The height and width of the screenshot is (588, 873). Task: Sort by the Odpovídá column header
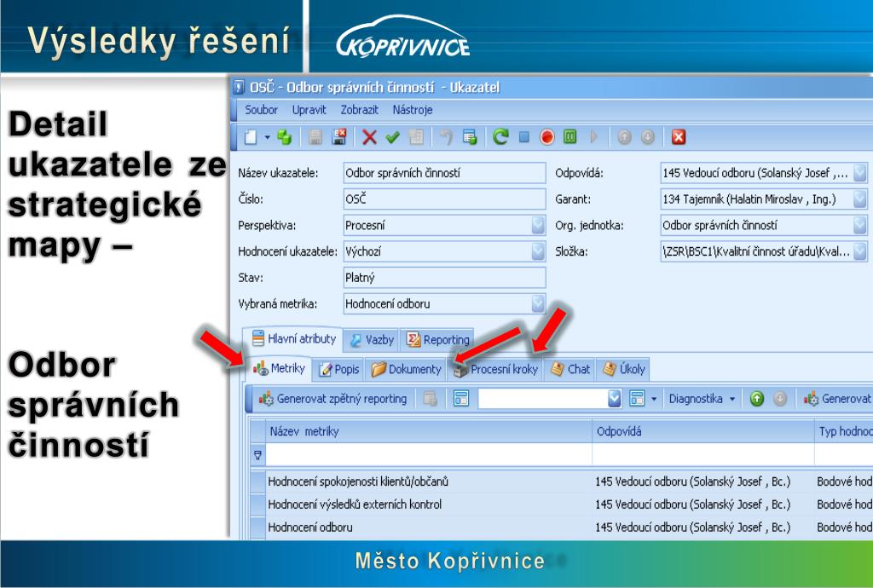click(703, 431)
